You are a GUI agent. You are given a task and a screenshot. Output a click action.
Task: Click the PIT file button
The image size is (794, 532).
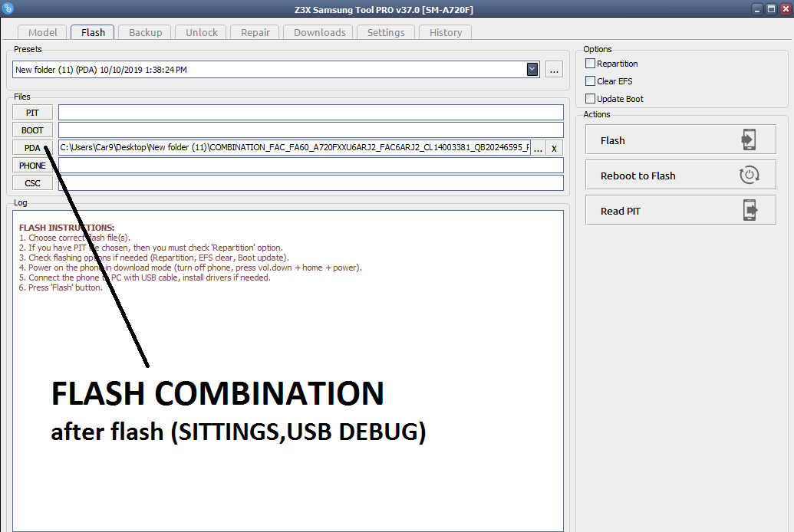pos(32,113)
